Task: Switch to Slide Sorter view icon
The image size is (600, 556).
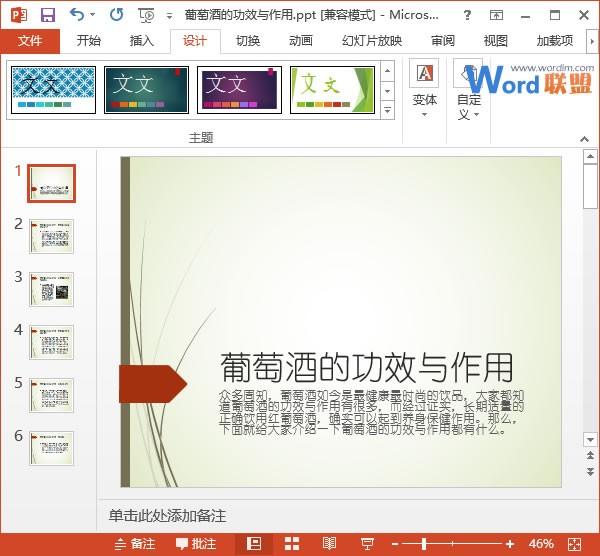Action: 291,544
